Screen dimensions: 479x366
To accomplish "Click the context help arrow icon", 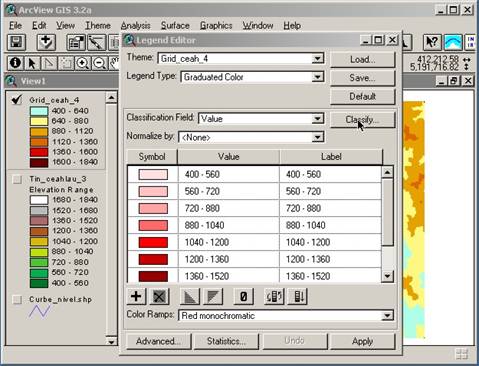I will (x=432, y=42).
